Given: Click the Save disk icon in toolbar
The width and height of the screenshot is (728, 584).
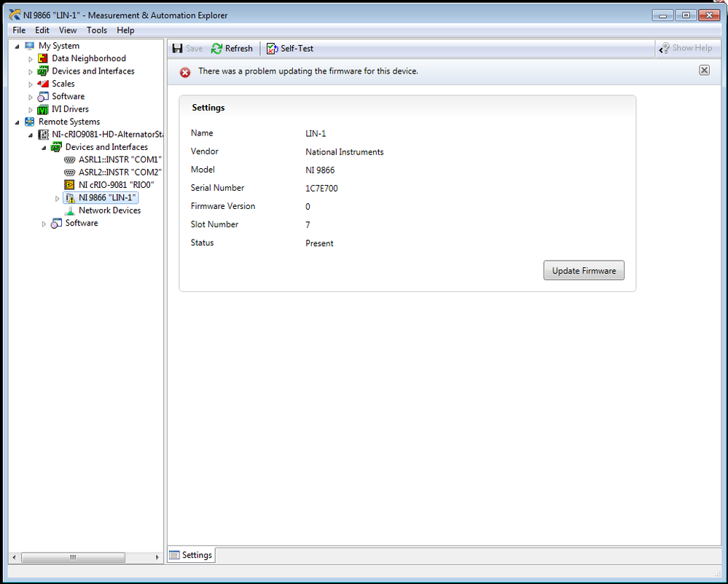Looking at the screenshot, I should 177,48.
